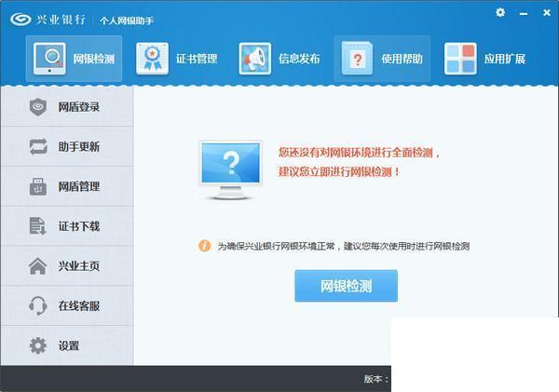Viewport: 559px width, 392px height.
Task: Click the 网盾登录 shield icon
Action: coord(38,107)
